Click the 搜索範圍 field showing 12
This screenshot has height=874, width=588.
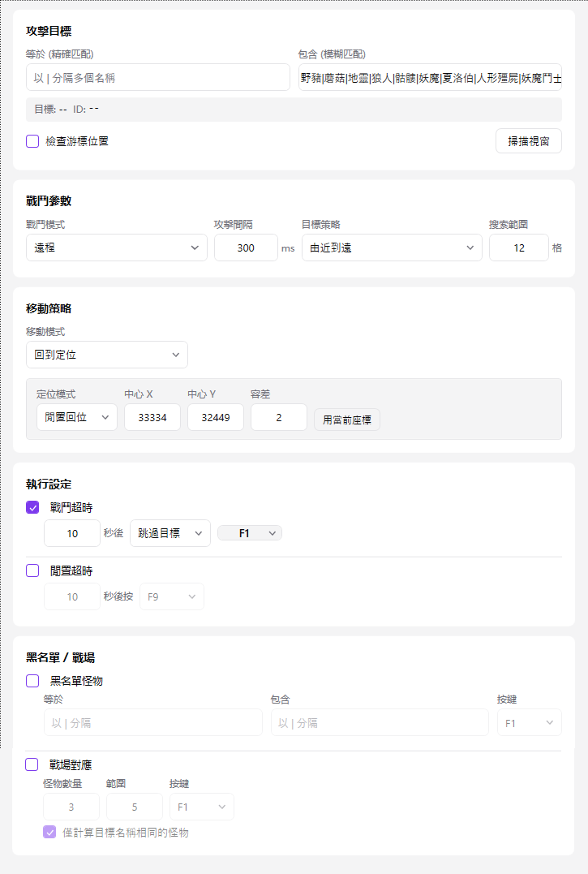pyautogui.click(x=518, y=248)
